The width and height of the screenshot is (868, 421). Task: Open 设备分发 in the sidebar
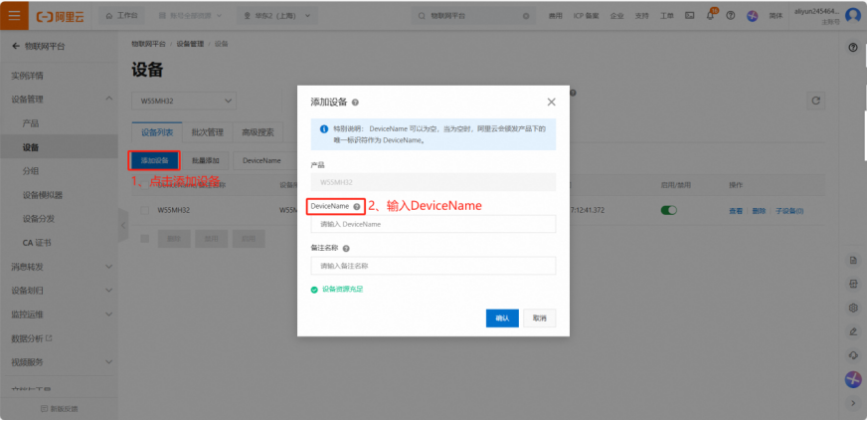coord(38,219)
